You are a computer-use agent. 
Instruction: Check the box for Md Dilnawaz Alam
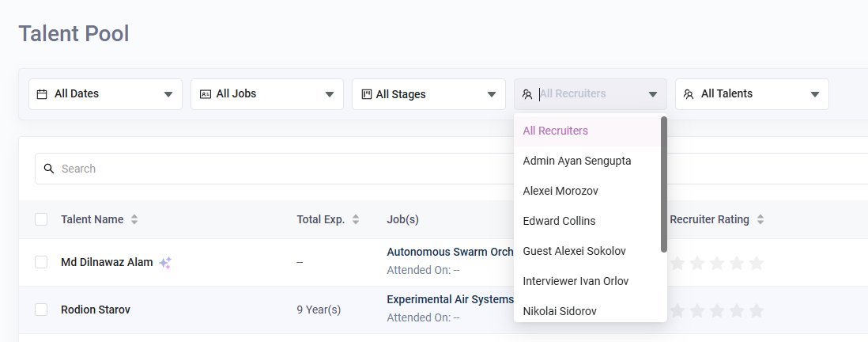(41, 262)
